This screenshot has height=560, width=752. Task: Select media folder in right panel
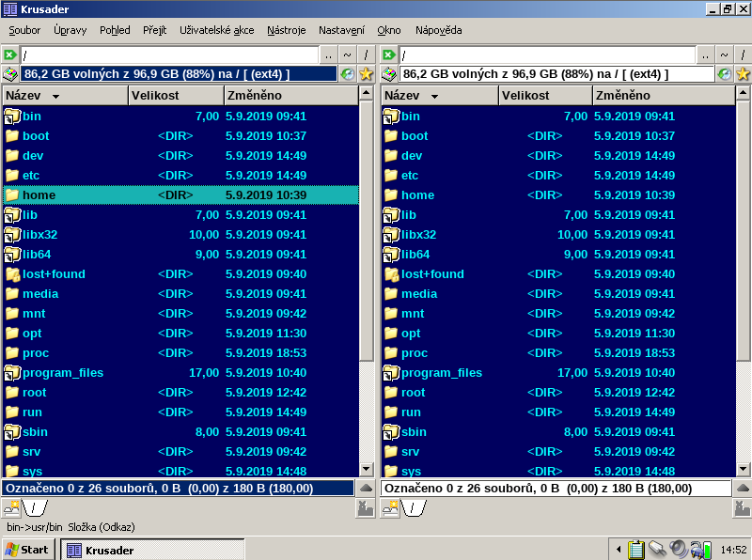558,293
